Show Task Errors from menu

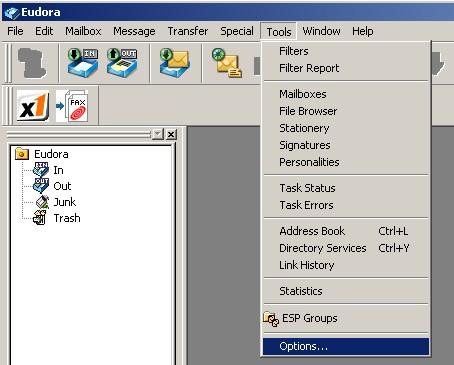(x=346, y=205)
